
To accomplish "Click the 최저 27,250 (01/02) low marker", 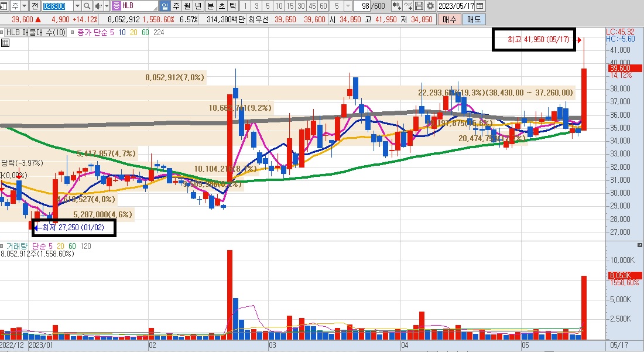I will click(x=73, y=227).
